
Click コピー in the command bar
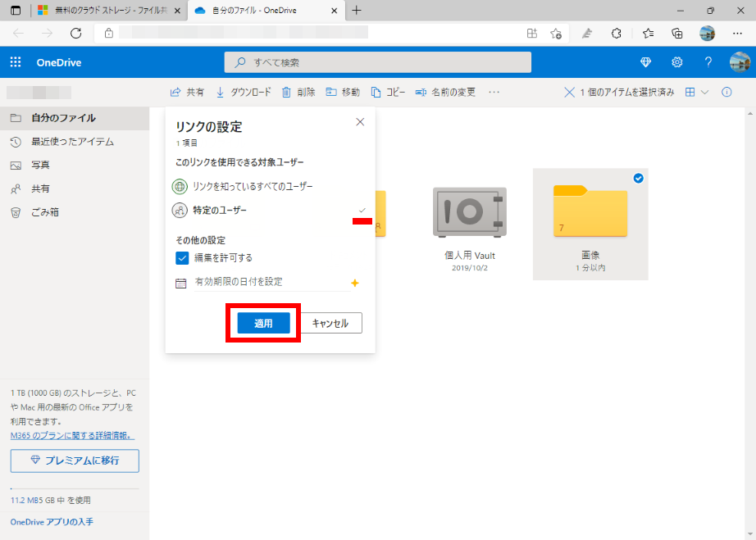(388, 92)
